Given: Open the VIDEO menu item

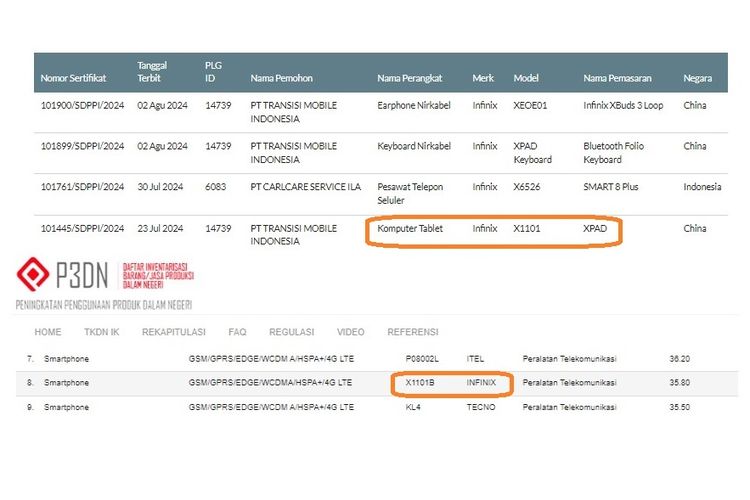Looking at the screenshot, I should pyautogui.click(x=350, y=332).
